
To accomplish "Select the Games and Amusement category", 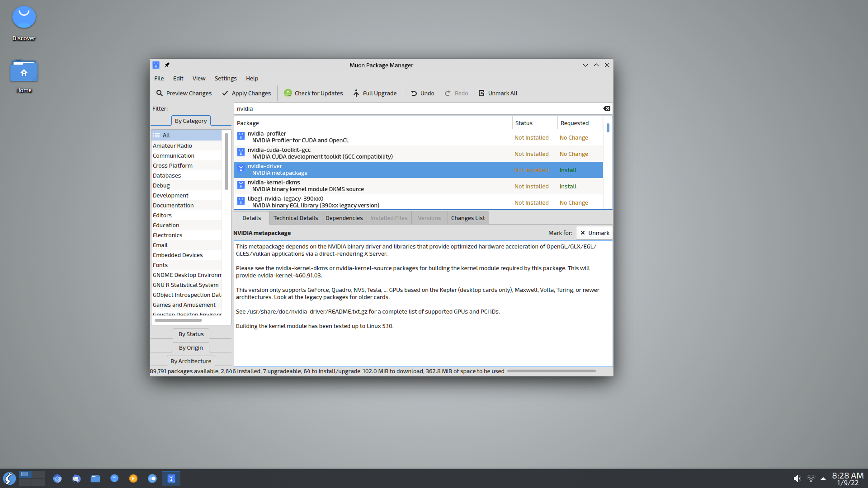I will pos(186,305).
